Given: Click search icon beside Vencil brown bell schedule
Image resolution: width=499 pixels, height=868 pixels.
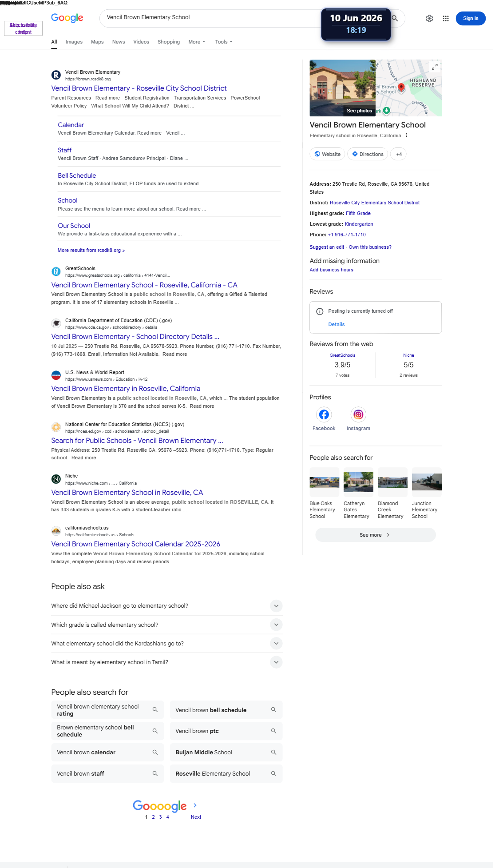Looking at the screenshot, I should (274, 710).
